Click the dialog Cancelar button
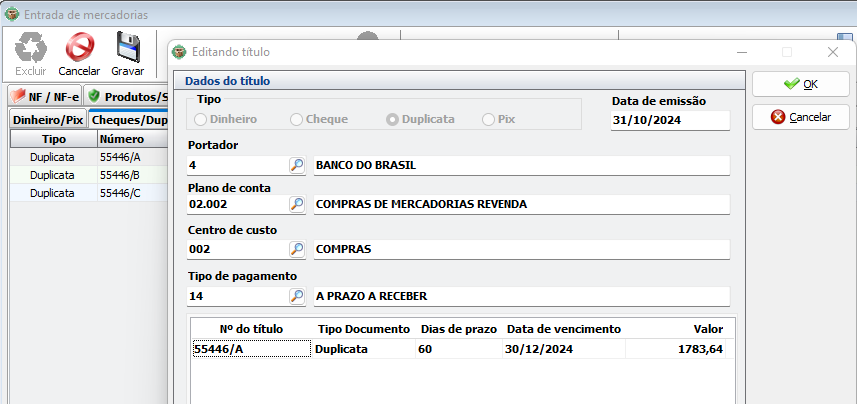Viewport: 857px width, 404px height. tap(801, 117)
